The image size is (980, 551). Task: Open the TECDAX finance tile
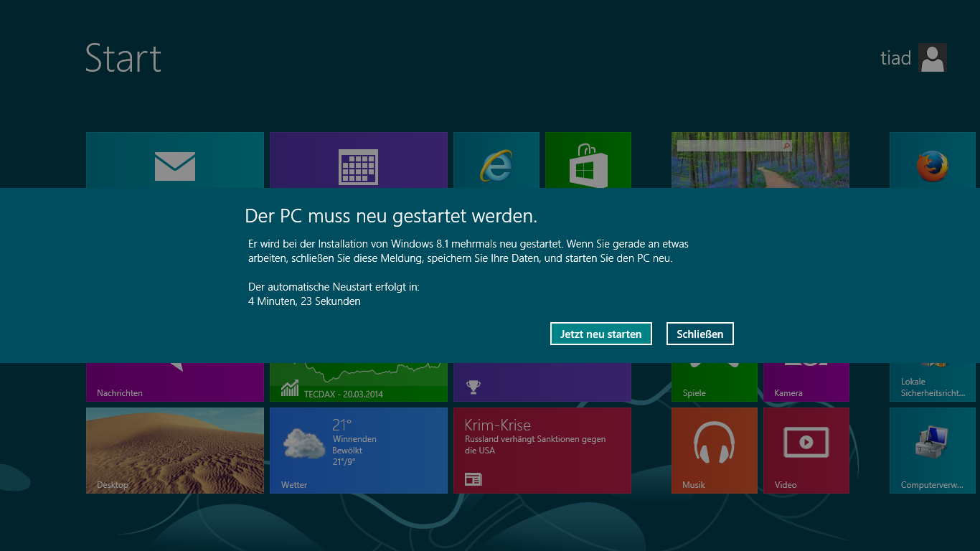click(358, 383)
